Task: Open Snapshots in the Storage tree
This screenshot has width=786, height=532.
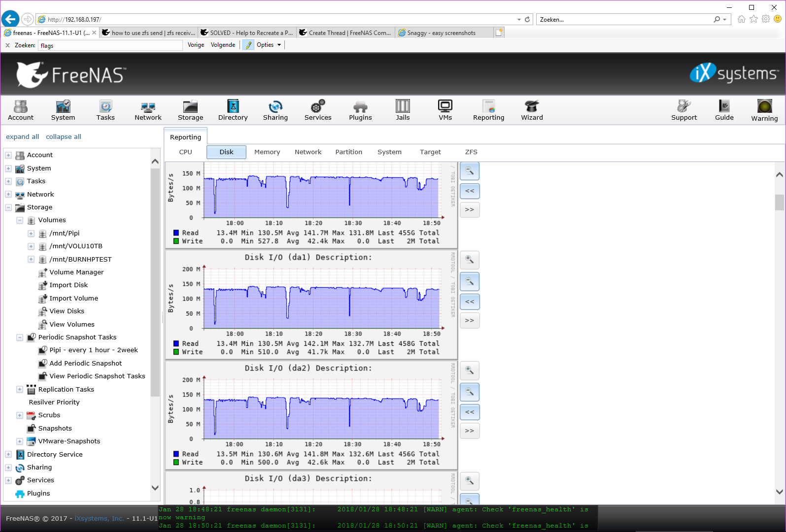Action: [x=55, y=429]
